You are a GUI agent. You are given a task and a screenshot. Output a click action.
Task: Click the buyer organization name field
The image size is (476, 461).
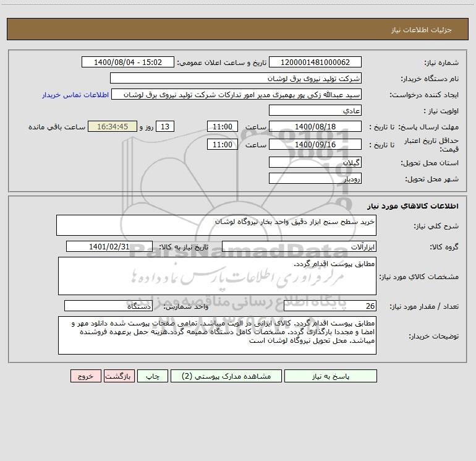236,78
